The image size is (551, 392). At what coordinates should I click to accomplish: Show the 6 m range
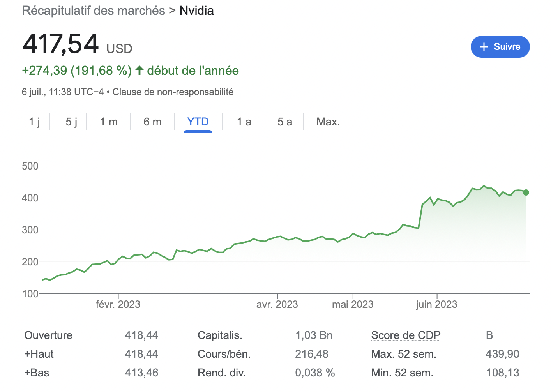point(152,122)
